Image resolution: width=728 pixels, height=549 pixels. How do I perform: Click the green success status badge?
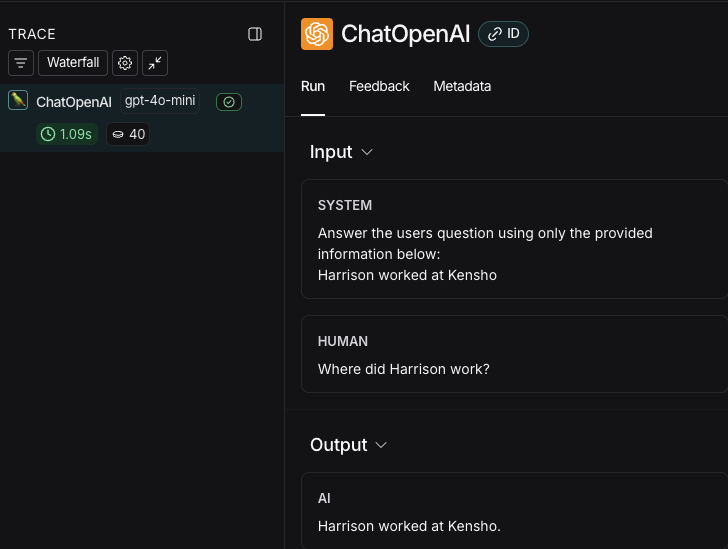[229, 102]
